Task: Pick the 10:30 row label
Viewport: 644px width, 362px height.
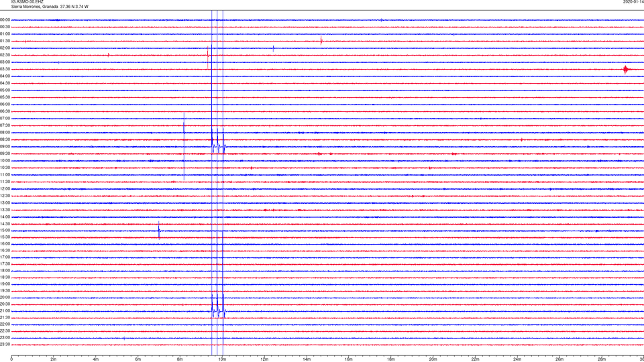Action: pos(5,168)
